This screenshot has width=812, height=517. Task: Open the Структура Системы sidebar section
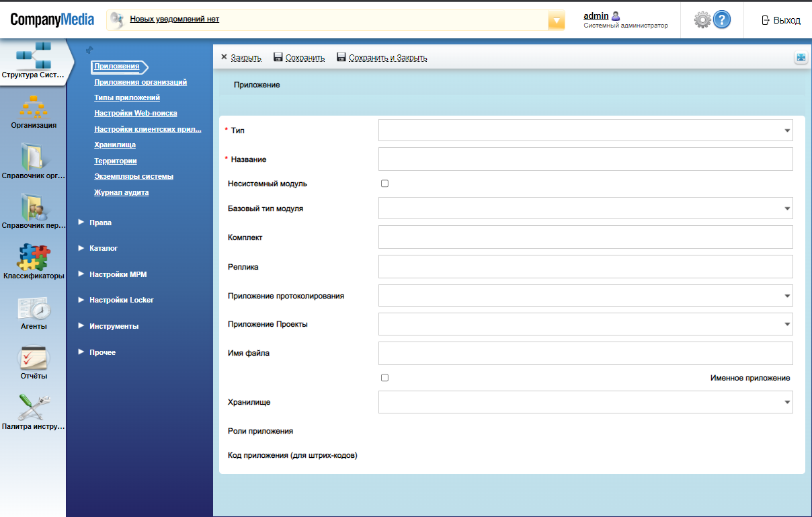coord(33,61)
